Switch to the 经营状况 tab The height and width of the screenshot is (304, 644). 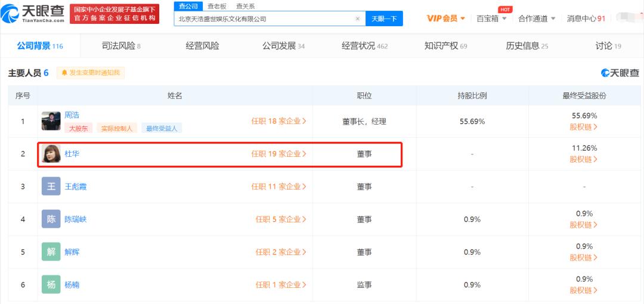click(x=365, y=46)
